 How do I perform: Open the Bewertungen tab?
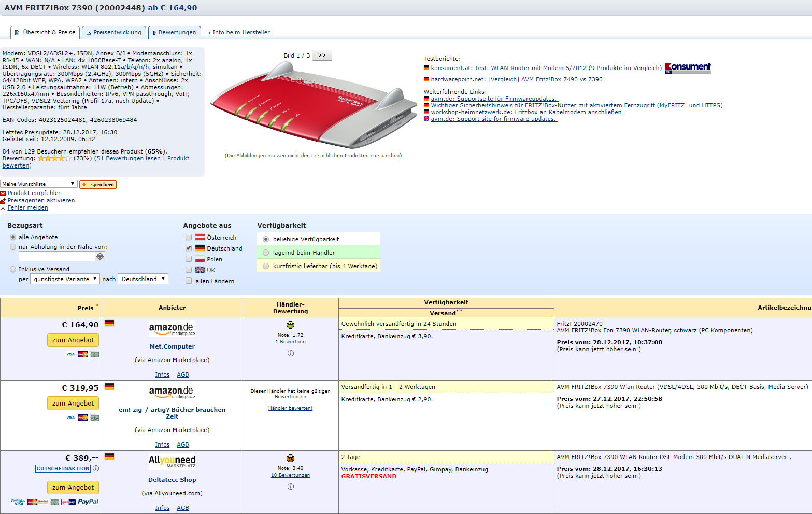click(x=175, y=32)
